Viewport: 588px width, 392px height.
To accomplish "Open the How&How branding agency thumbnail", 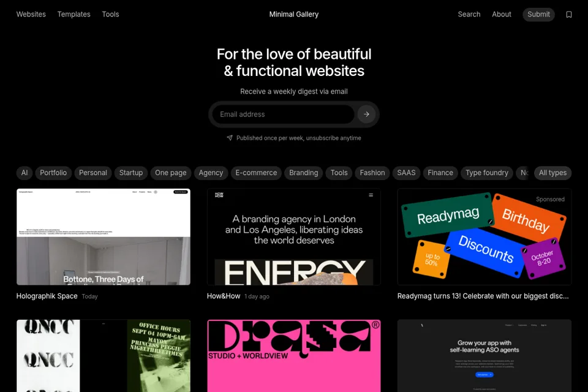I will click(x=294, y=236).
